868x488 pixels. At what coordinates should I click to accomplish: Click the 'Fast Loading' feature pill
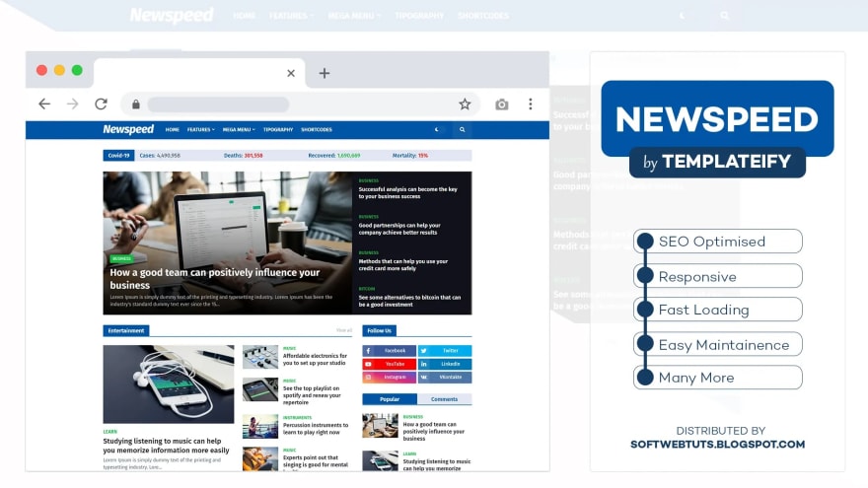pyautogui.click(x=718, y=310)
